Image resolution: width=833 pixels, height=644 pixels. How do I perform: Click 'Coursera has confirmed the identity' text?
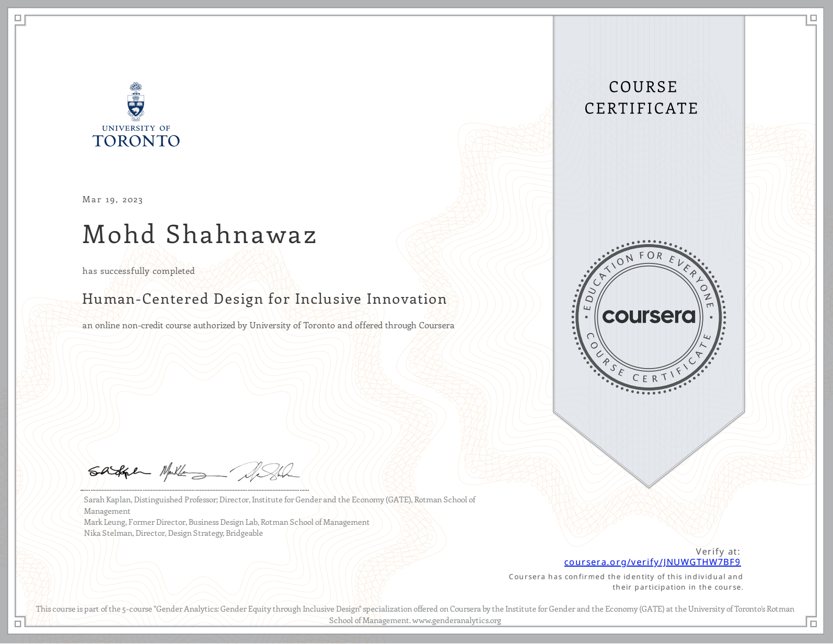tap(626, 582)
